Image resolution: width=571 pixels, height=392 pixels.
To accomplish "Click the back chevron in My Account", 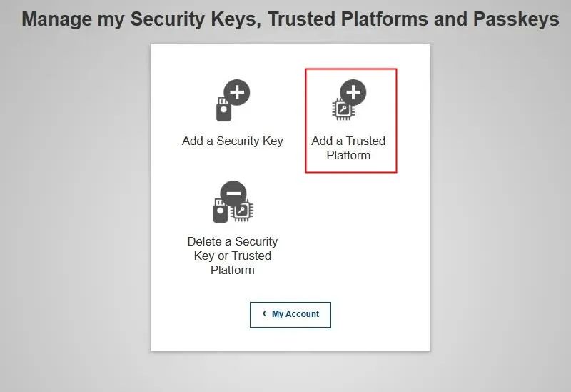I will pyautogui.click(x=264, y=313).
